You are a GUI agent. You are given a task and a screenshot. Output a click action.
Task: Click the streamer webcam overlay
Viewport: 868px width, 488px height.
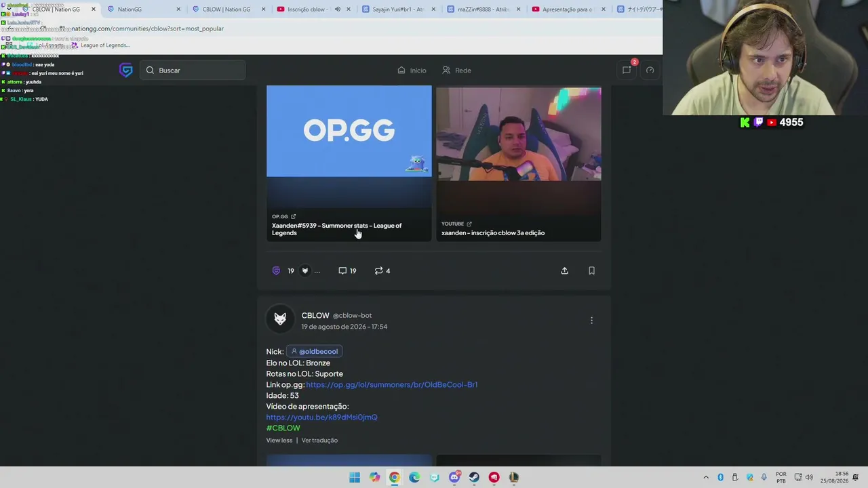click(765, 58)
